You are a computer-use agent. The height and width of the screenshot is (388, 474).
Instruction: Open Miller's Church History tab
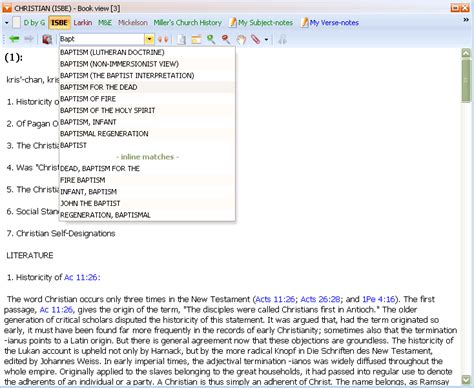(x=188, y=23)
